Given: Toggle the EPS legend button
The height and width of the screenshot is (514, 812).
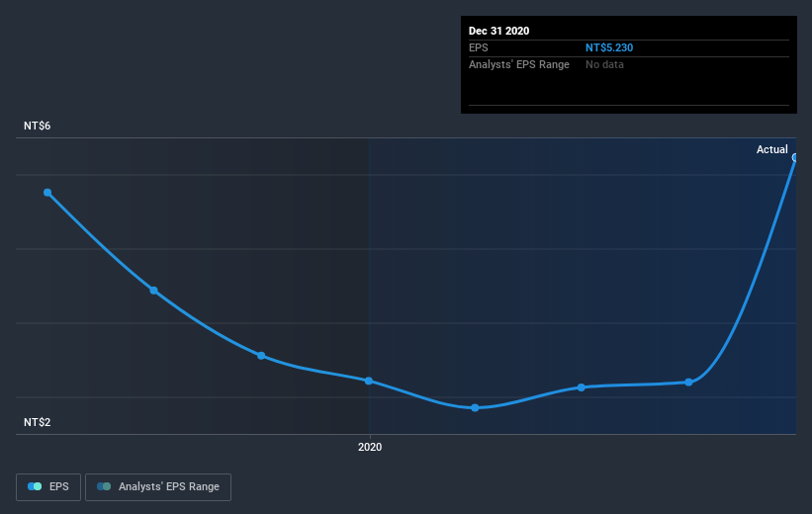Looking at the screenshot, I should 48,486.
